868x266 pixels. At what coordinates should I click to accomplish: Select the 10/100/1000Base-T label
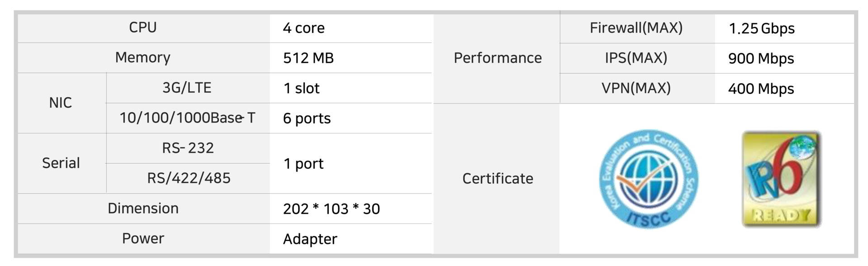click(187, 118)
